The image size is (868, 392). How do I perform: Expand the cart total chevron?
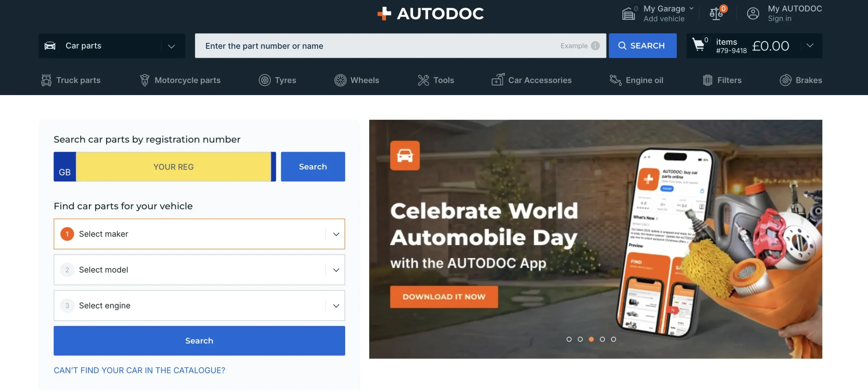click(810, 45)
